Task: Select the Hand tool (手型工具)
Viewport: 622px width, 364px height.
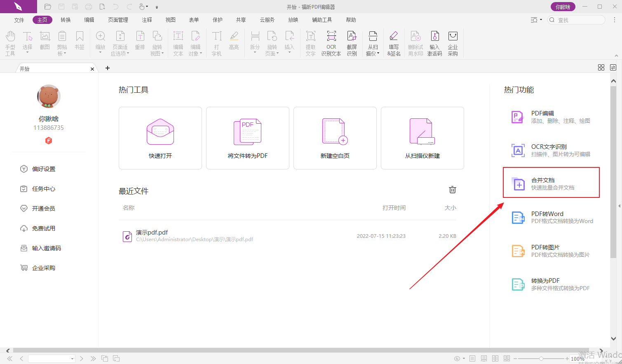Action: click(x=10, y=43)
